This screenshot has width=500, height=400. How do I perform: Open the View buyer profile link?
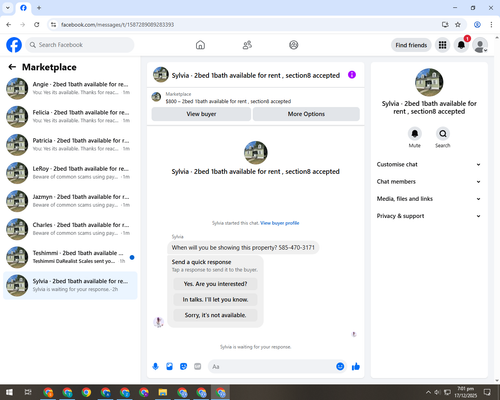point(280,223)
